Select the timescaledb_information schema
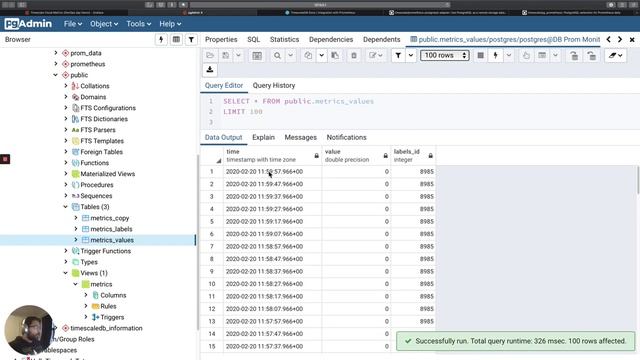This screenshot has width=640, height=360. (x=106, y=328)
